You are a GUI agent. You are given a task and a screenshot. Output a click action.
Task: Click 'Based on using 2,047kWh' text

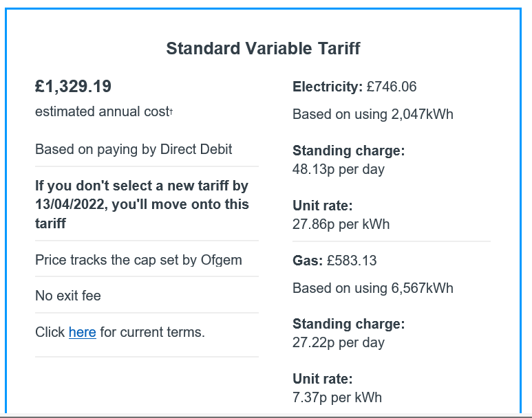click(x=373, y=114)
